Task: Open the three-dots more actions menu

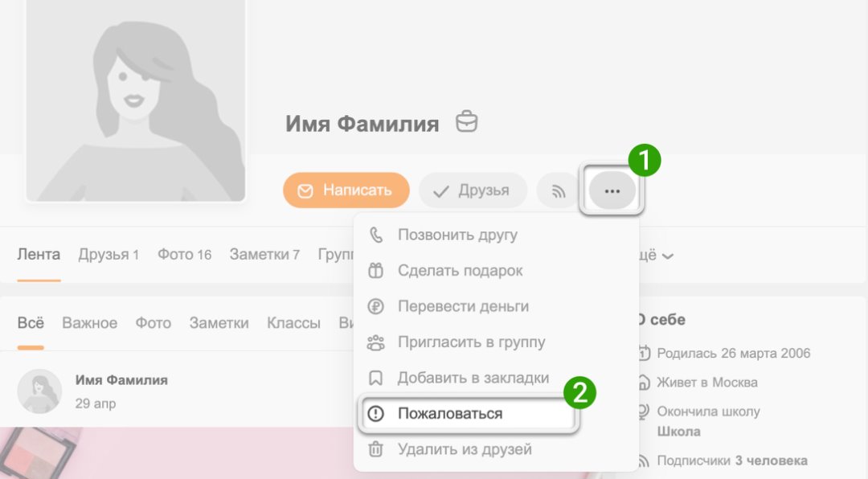Action: (612, 191)
